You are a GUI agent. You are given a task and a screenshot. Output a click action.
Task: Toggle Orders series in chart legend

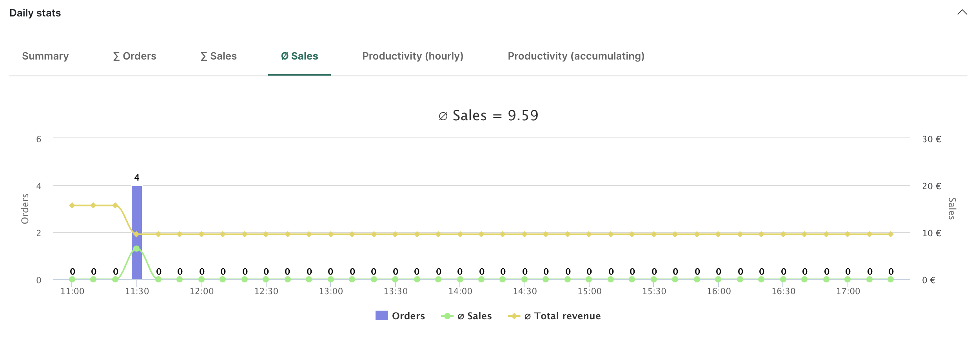click(x=408, y=316)
